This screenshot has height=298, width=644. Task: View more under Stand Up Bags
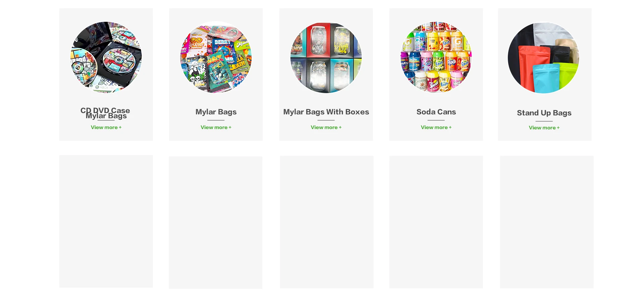click(544, 128)
